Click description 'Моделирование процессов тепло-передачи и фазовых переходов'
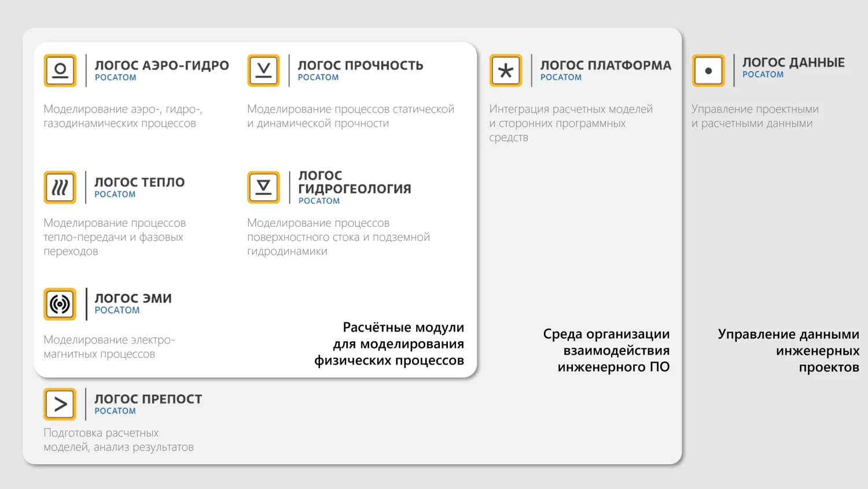Image resolution: width=868 pixels, height=489 pixels. click(x=115, y=237)
